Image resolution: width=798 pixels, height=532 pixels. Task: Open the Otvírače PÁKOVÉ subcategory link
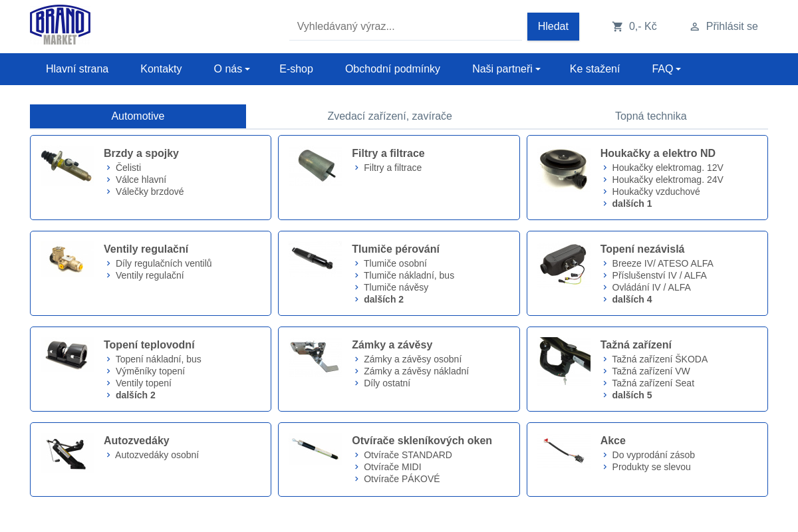click(402, 479)
